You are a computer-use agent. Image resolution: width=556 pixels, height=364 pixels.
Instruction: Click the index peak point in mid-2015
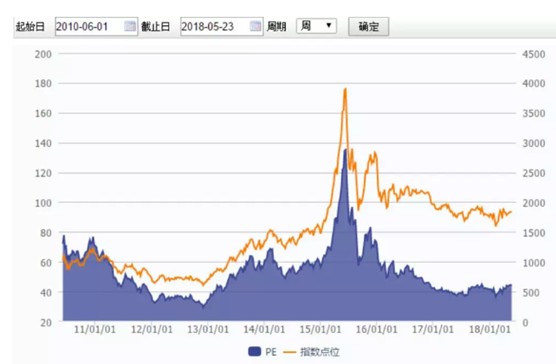tap(345, 89)
